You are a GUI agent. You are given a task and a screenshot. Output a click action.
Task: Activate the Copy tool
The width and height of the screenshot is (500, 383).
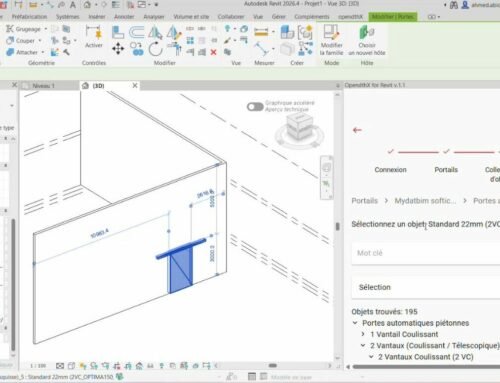tap(136, 49)
